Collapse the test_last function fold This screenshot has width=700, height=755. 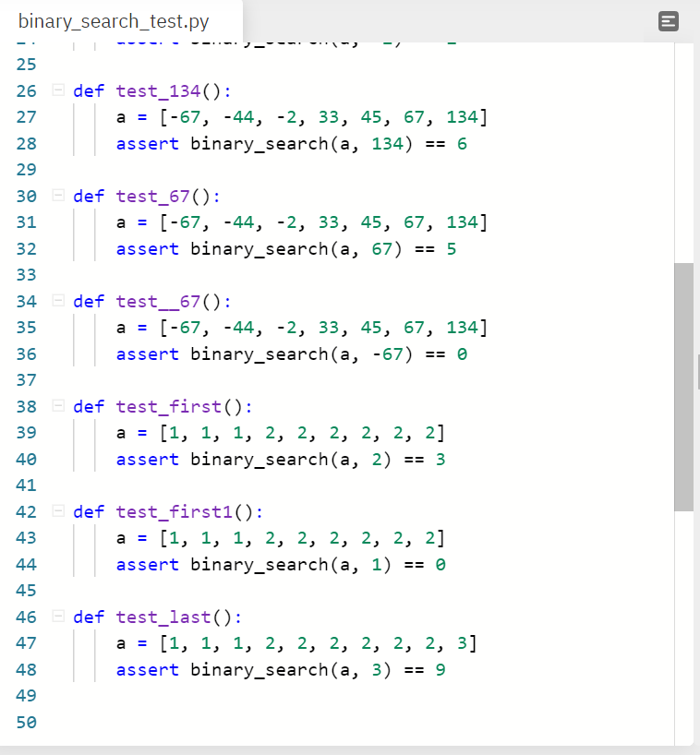point(58,617)
